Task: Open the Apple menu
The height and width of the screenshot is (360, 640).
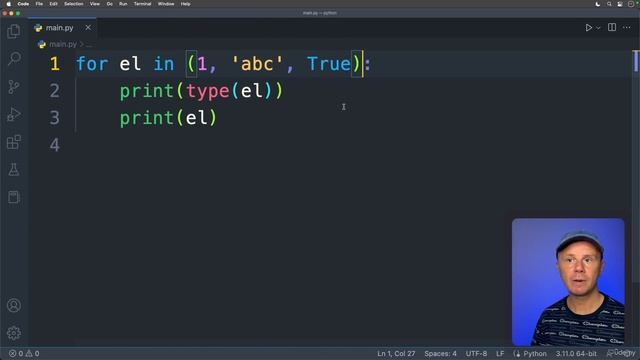Action: tap(9, 4)
